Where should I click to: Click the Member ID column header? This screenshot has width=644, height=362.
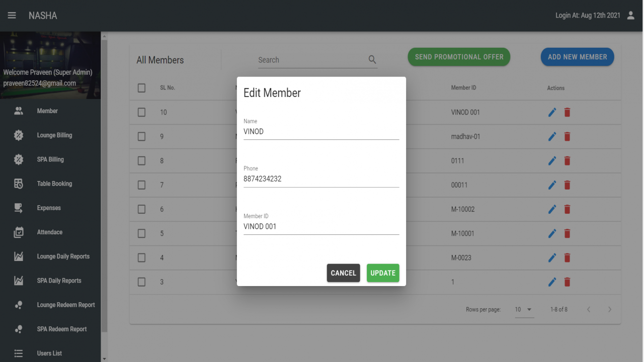coord(463,88)
